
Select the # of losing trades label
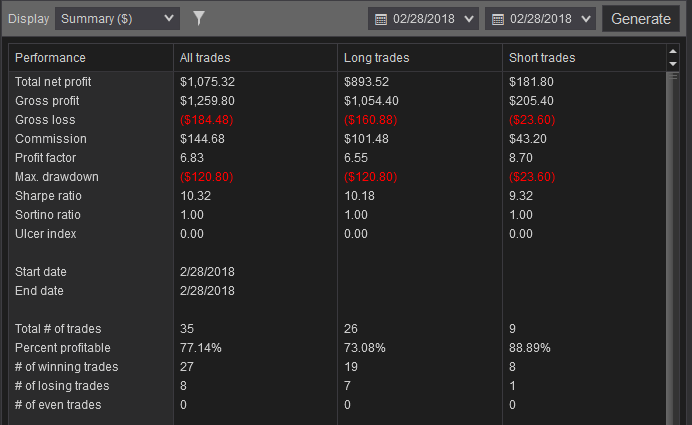point(62,385)
